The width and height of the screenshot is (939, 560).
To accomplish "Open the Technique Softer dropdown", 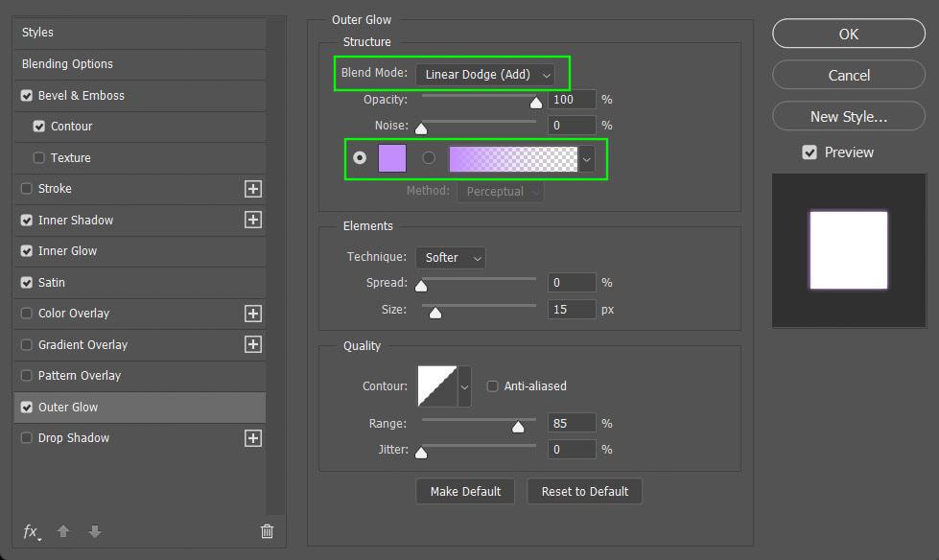I will click(x=451, y=258).
